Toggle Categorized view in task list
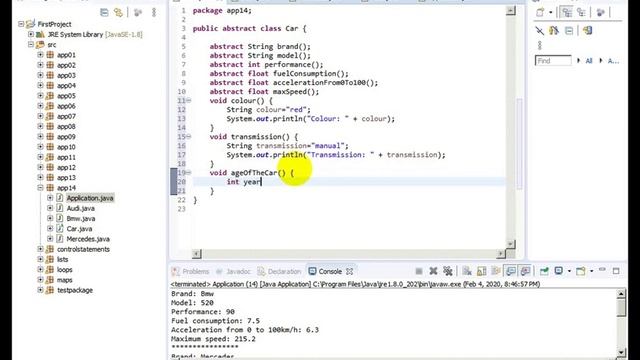Screen dimensions: 640x360 (x=567, y=13)
